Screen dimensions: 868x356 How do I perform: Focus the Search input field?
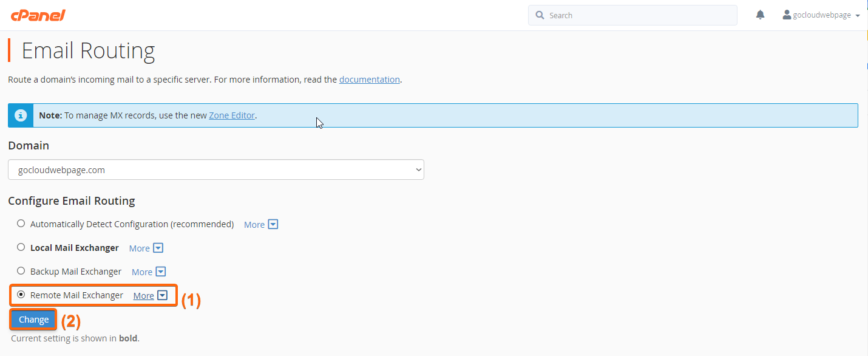(x=632, y=15)
